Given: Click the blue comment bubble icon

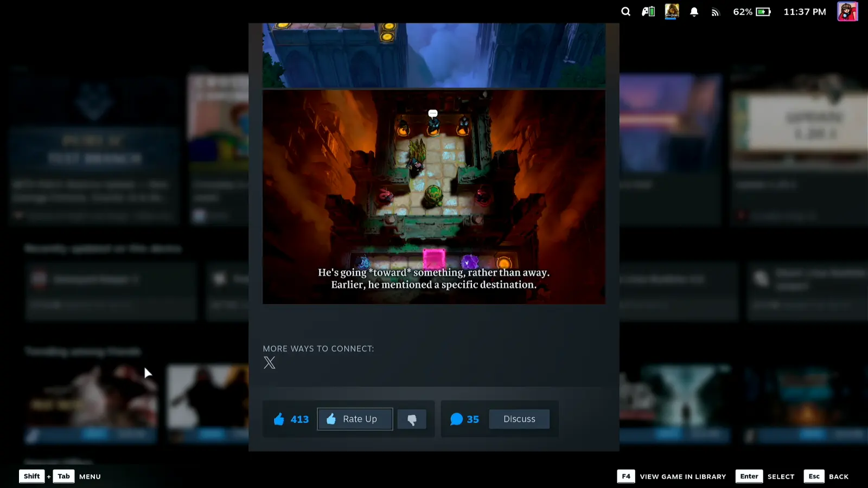Looking at the screenshot, I should click(457, 419).
